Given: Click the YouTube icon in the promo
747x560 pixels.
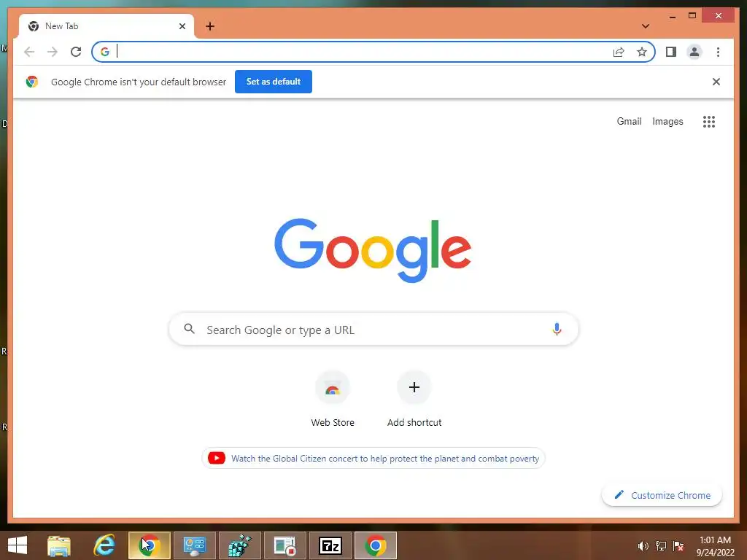Looking at the screenshot, I should tap(216, 458).
